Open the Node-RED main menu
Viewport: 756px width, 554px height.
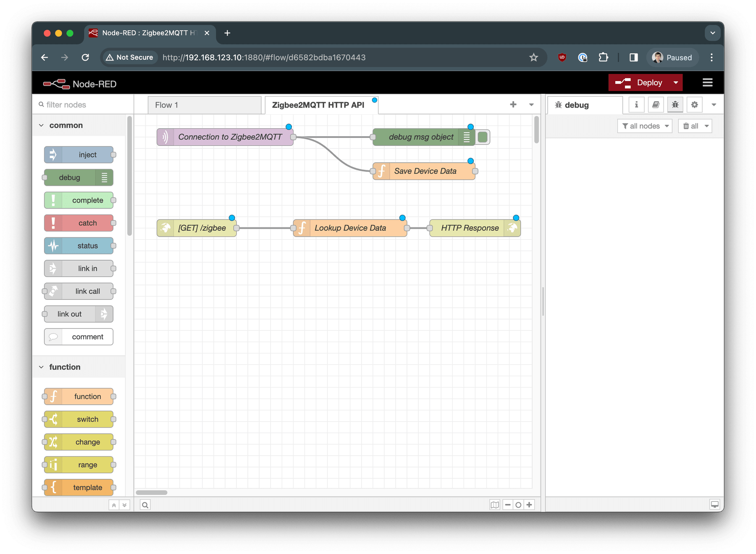tap(707, 82)
